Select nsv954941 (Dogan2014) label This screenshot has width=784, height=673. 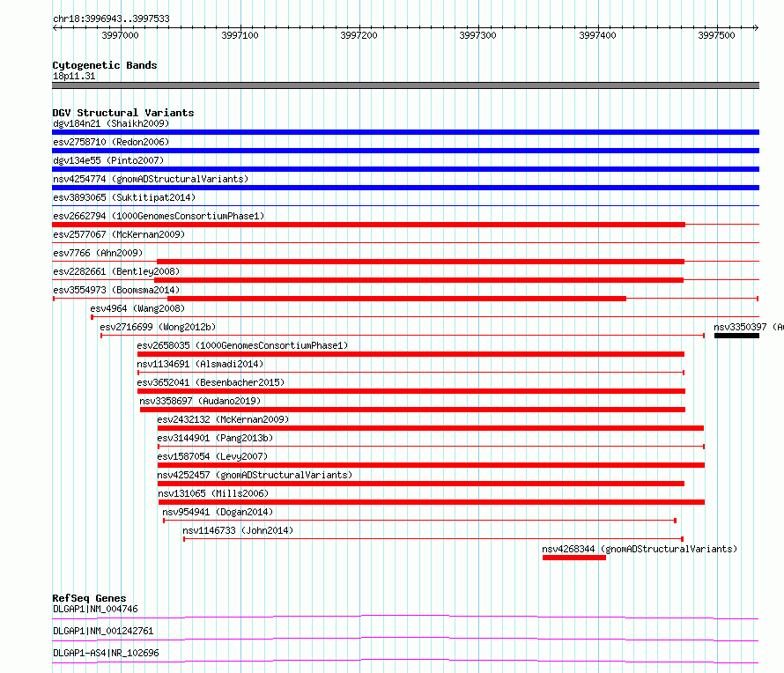[x=218, y=512]
